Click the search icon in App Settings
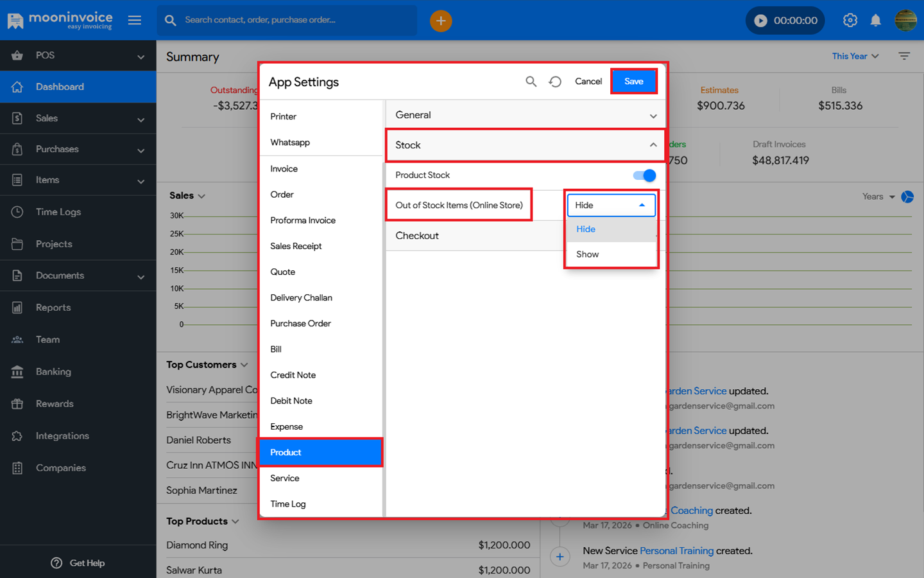 point(531,82)
